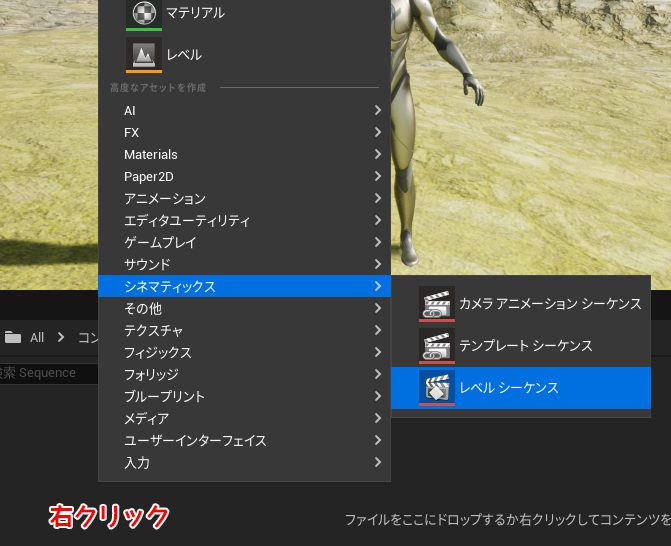Screen dimensions: 671x546
Task: Expand the AI submenu arrow
Action: pyautogui.click(x=377, y=110)
